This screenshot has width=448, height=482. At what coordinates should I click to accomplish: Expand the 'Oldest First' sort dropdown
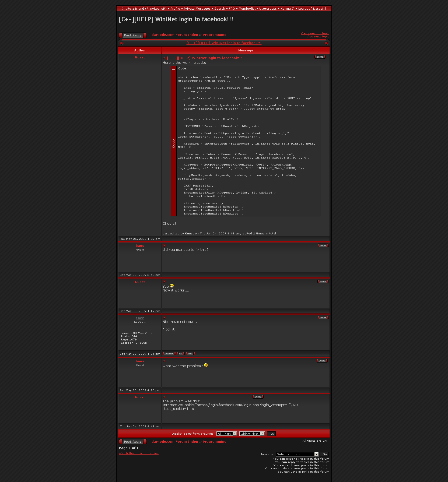252,434
